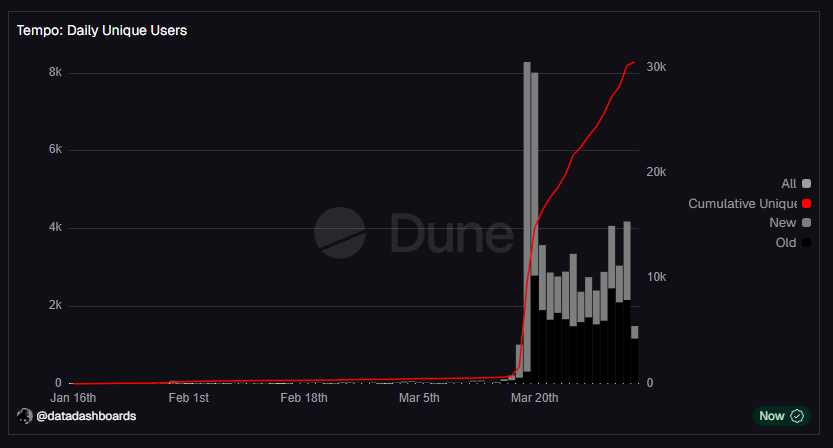Click the 'Feb 18th' x-axis label
Viewport: 833px width, 448px height.
coord(304,398)
